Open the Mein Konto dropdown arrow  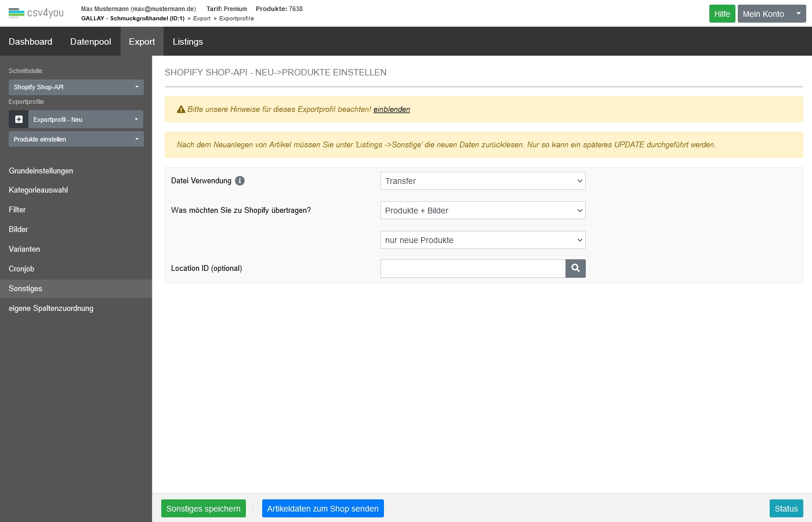[798, 14]
